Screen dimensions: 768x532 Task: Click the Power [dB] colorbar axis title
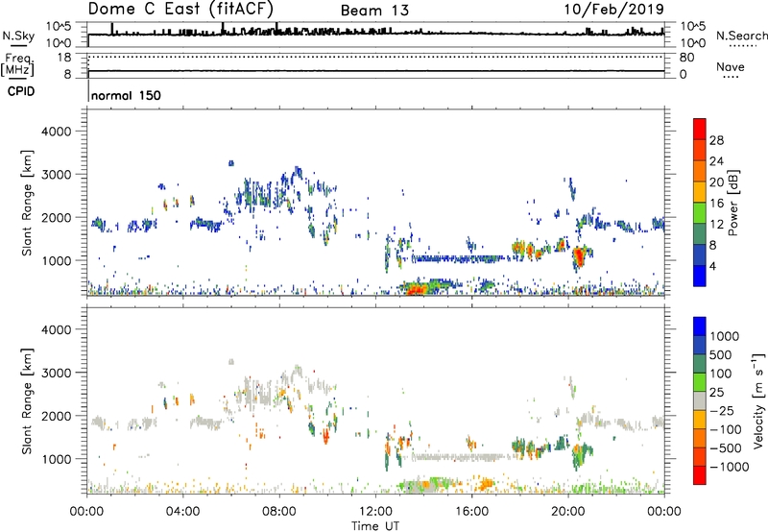732,203
